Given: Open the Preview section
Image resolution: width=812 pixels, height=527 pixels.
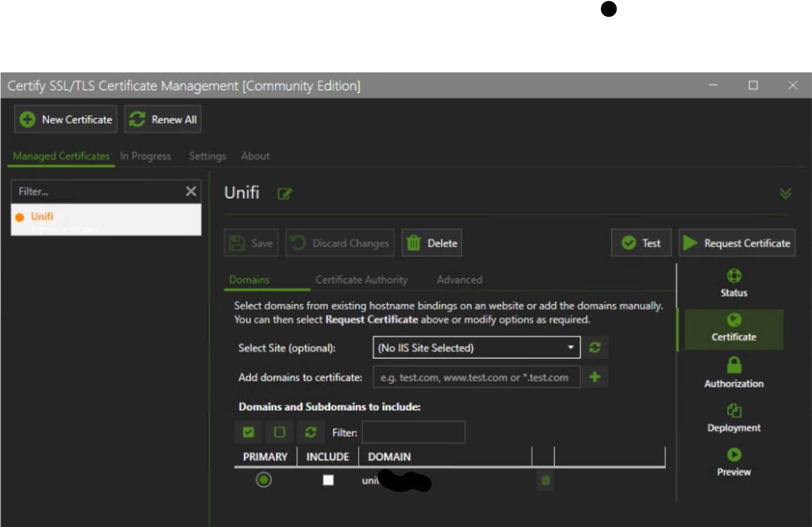Looking at the screenshot, I should pyautogui.click(x=733, y=462).
